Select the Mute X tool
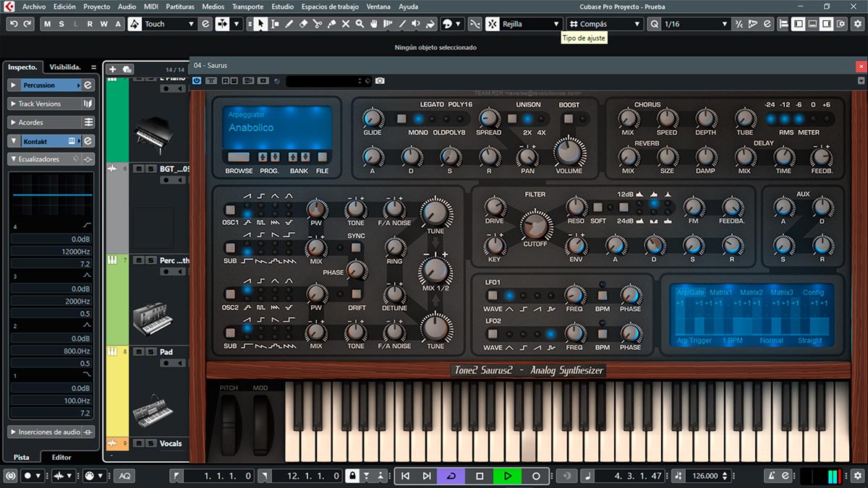 (x=346, y=24)
